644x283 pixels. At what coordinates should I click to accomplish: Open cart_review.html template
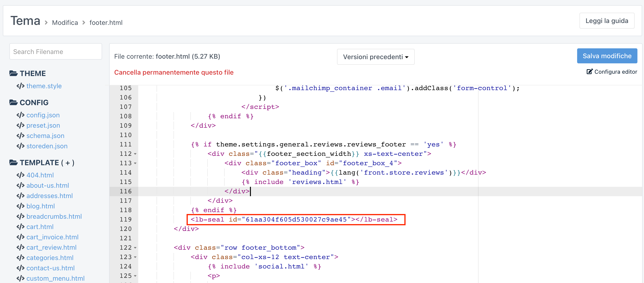[51, 247]
